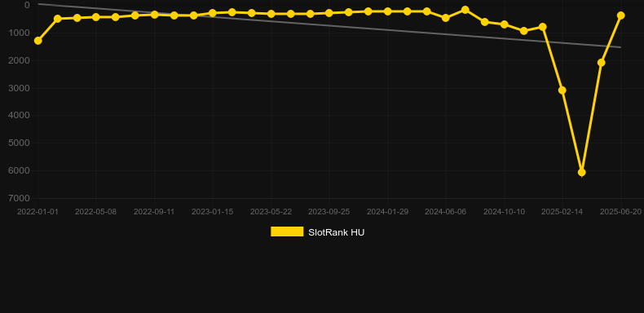Select the data point above 2023-09-25
The image size is (644, 313).
click(x=329, y=13)
